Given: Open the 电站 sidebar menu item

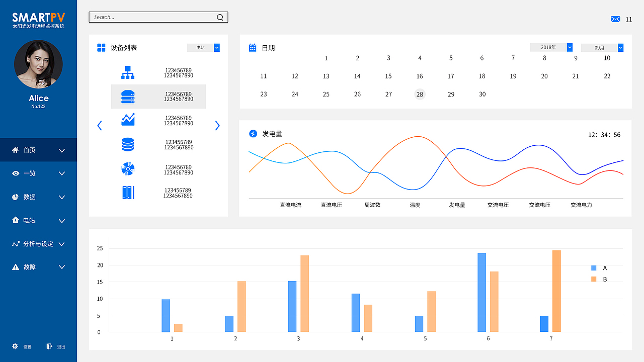Looking at the screenshot, I should pos(38,220).
